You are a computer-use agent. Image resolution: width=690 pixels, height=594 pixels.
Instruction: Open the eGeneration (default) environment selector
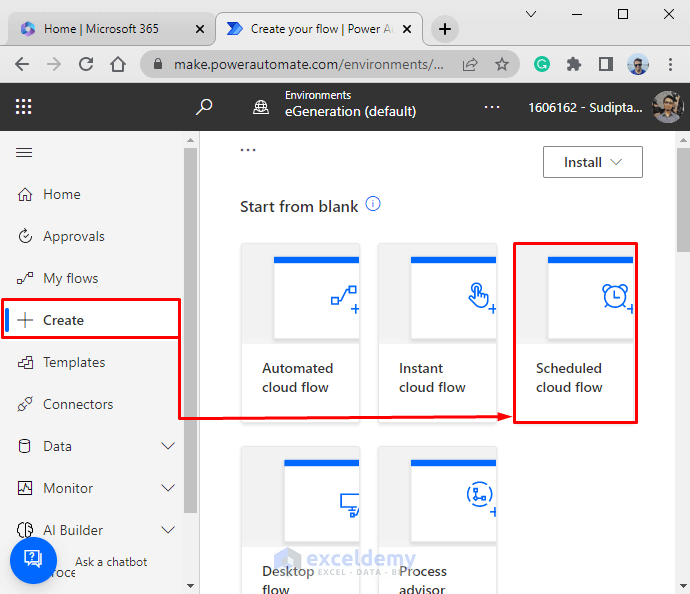point(350,111)
